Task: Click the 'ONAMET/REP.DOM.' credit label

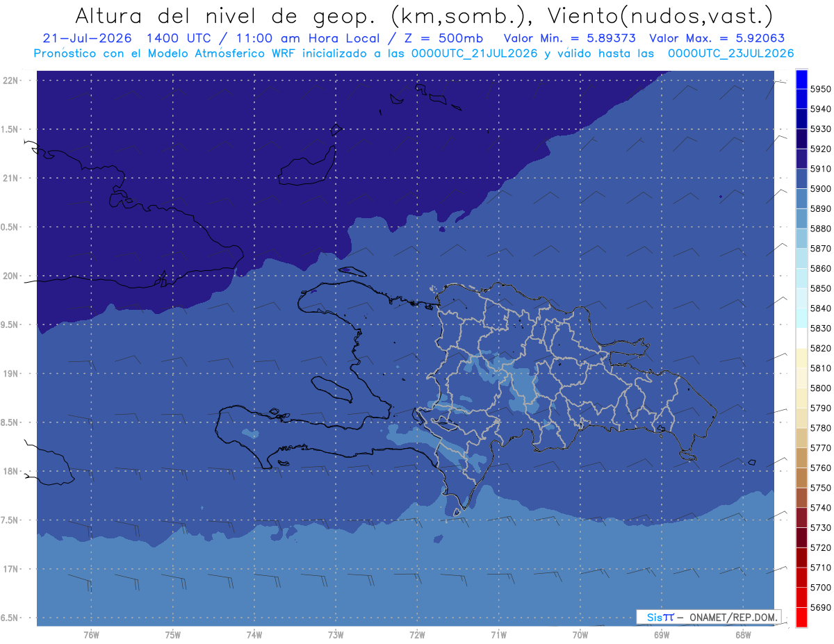Action: coord(733,617)
